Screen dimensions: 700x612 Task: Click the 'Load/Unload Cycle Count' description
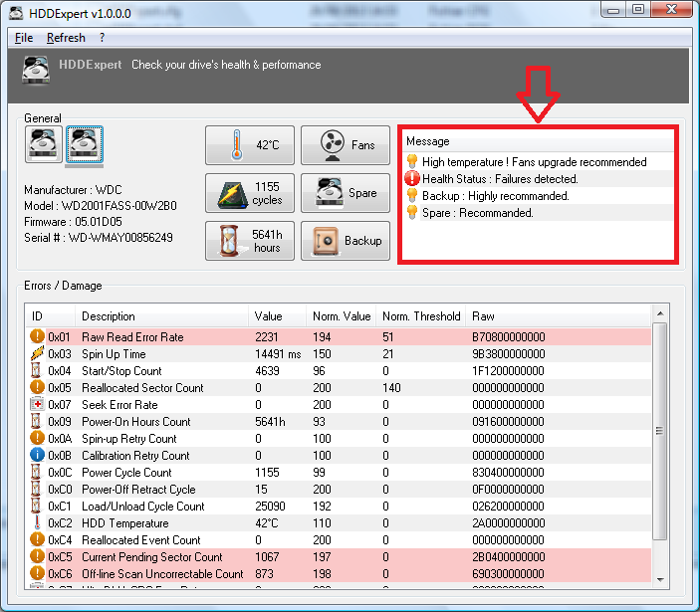coord(142,507)
